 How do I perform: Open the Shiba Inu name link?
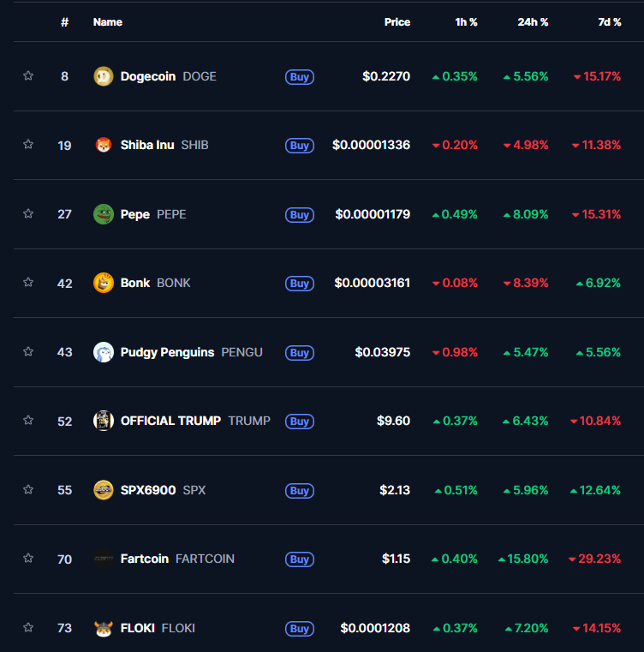147,145
